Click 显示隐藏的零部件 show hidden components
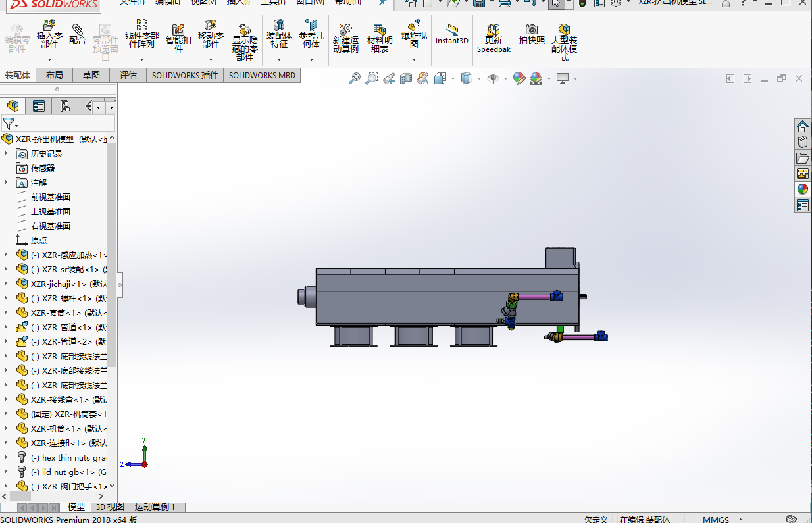The image size is (812, 523). pyautogui.click(x=245, y=42)
